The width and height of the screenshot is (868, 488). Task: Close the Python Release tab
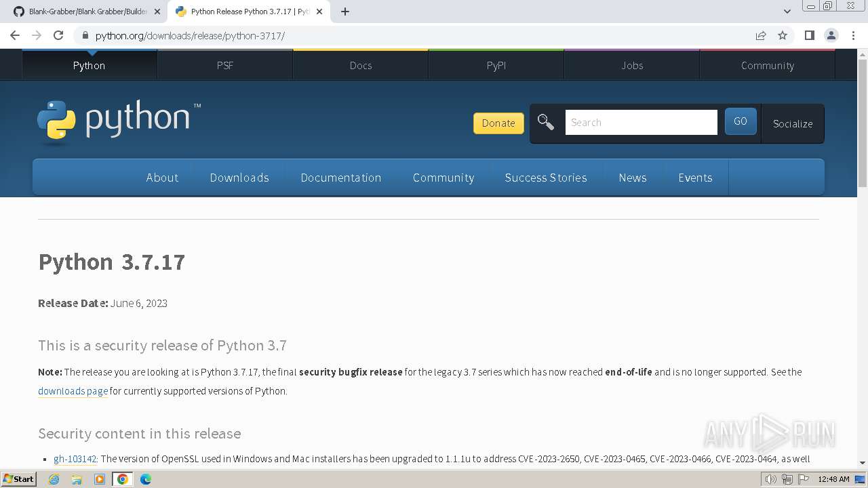coord(319,12)
